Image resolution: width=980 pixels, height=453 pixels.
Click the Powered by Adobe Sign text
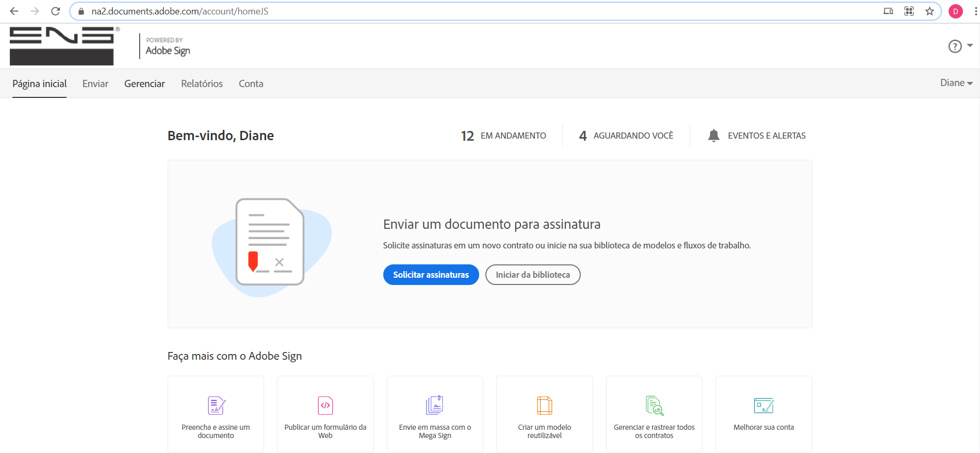(x=168, y=46)
